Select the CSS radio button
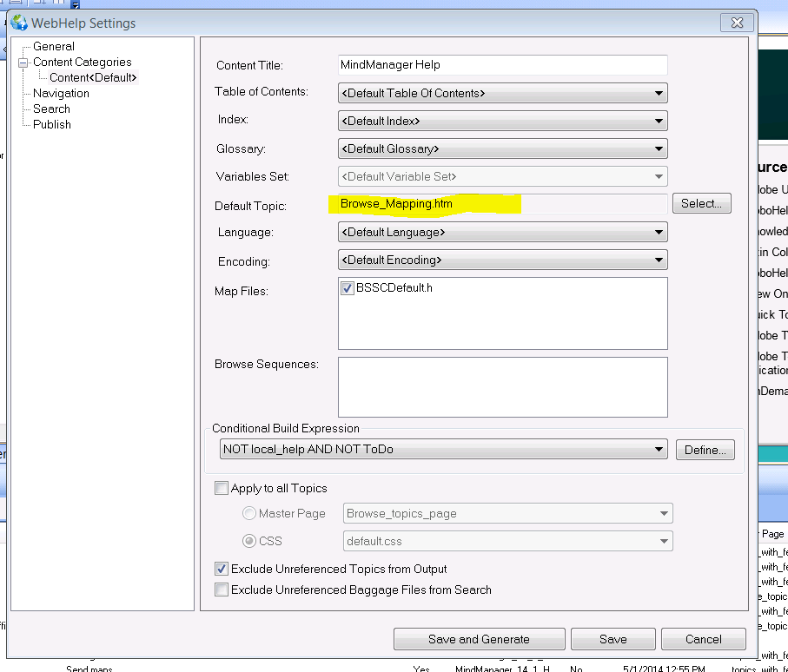 [x=248, y=541]
